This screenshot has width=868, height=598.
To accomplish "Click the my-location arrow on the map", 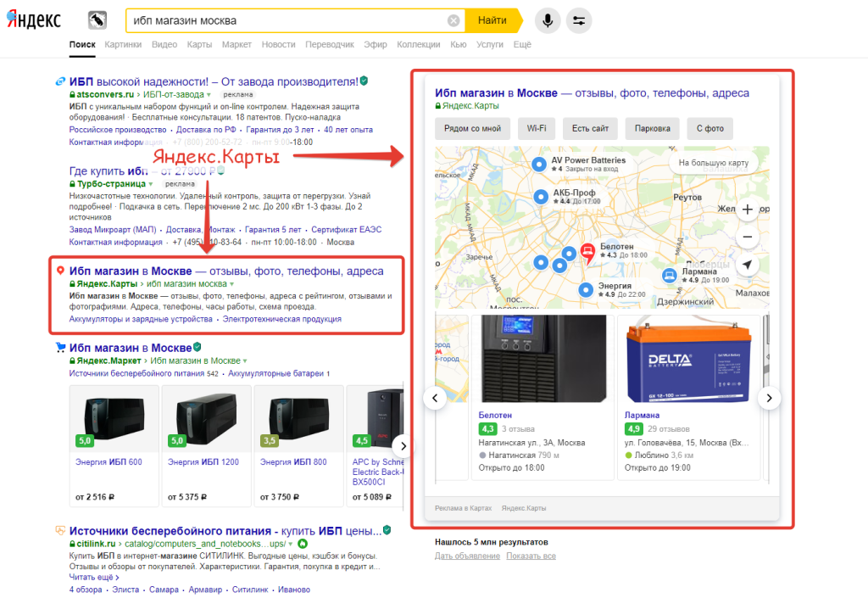I will pyautogui.click(x=747, y=265).
